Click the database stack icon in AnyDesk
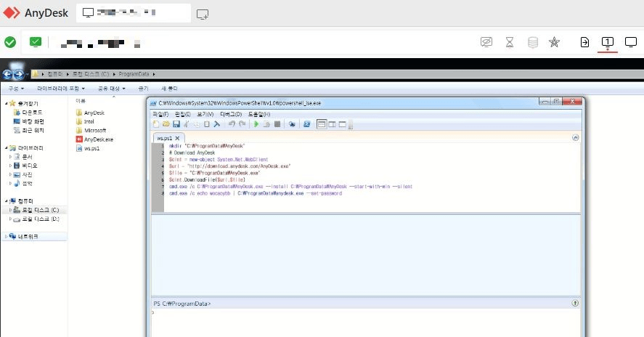The width and height of the screenshot is (644, 337). (x=533, y=42)
